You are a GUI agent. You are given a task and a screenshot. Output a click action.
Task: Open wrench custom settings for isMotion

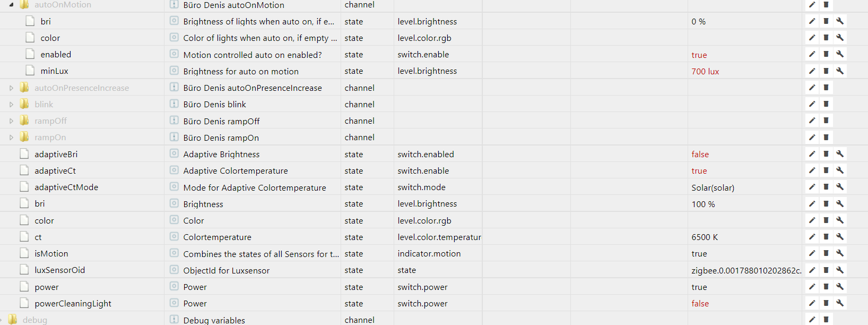click(x=840, y=253)
